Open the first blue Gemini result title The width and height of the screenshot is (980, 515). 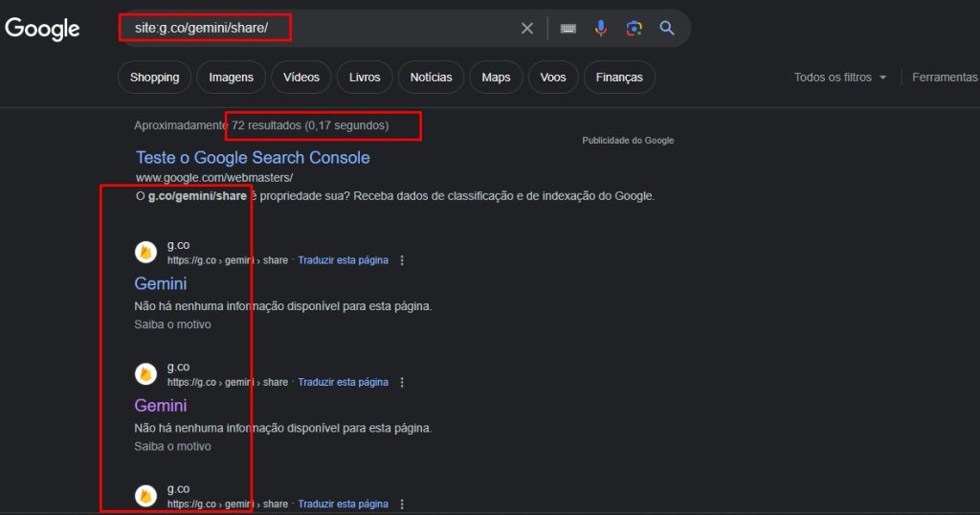point(161,283)
